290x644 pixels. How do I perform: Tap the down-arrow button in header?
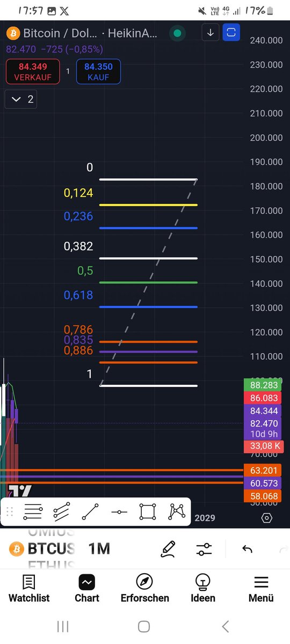211,33
